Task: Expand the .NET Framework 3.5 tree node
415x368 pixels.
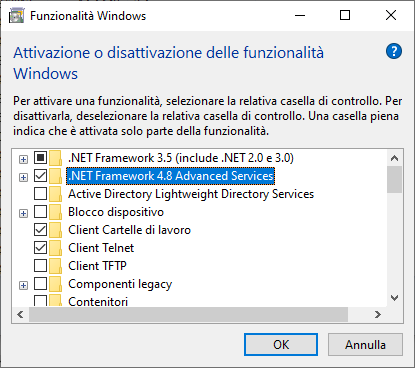Action: [23, 159]
